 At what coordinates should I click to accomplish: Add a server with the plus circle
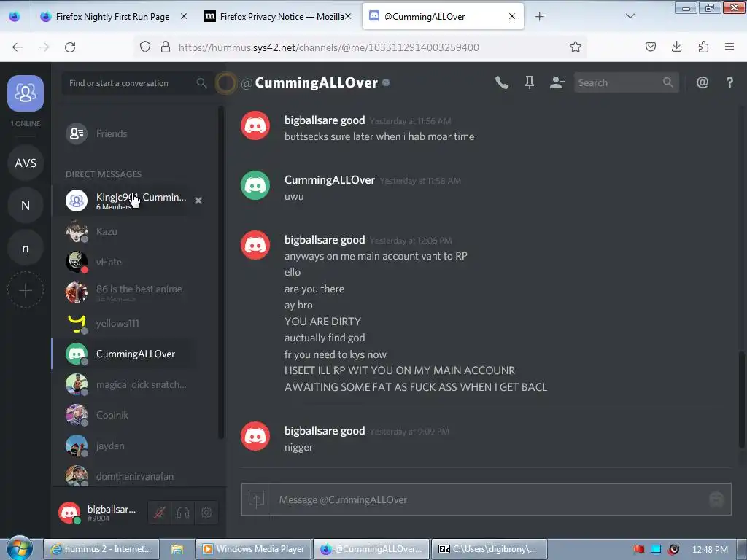pos(26,290)
